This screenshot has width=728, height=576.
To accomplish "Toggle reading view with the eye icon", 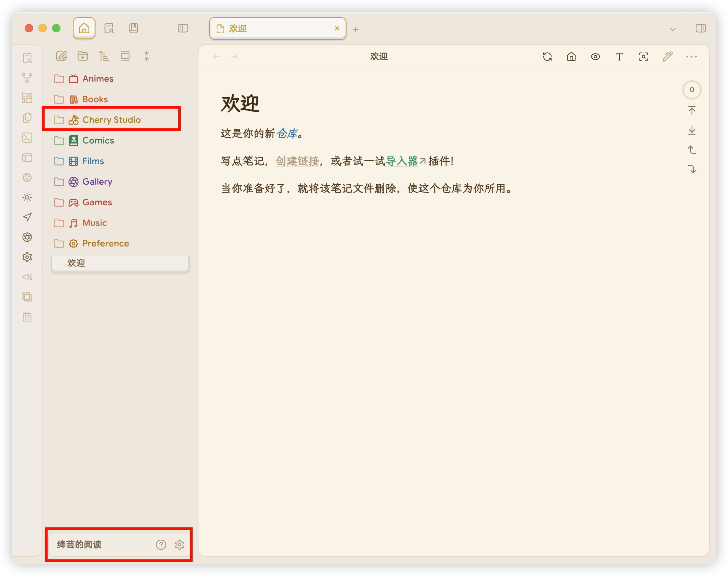I will 595,57.
